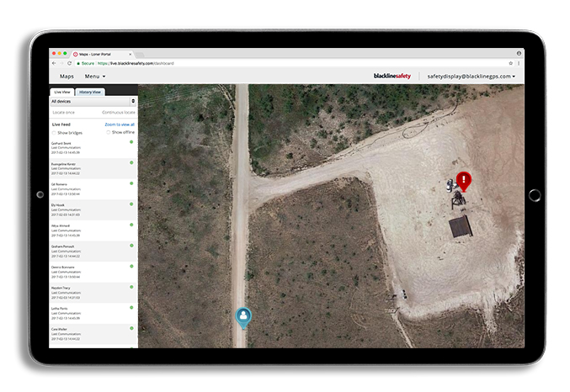Image resolution: width=570 pixels, height=392 pixels.
Task: Open the safetydisplay account dropdown
Action: tap(471, 77)
